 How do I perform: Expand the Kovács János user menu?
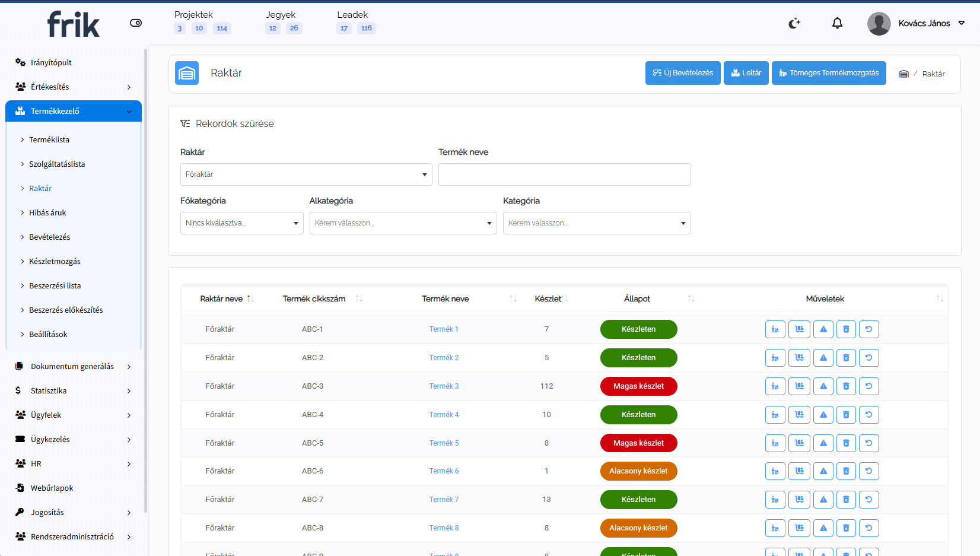click(x=924, y=23)
